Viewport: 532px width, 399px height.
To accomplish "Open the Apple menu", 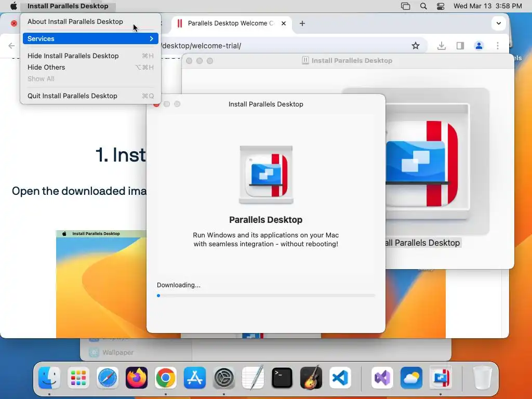I will point(14,6).
